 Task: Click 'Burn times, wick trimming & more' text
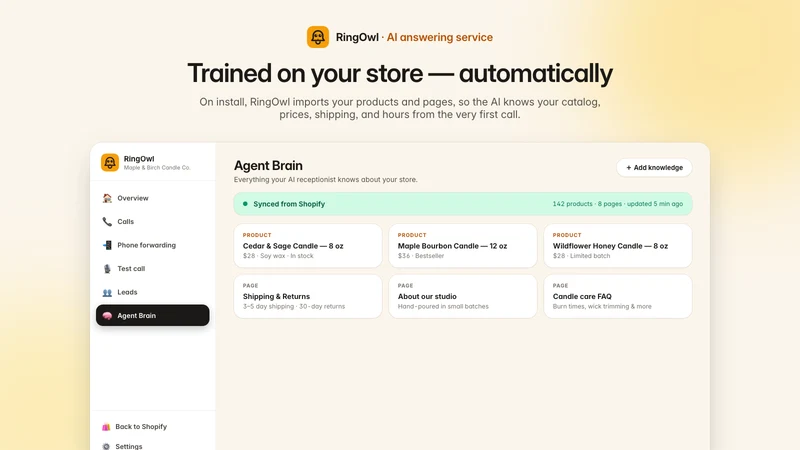pos(602,307)
